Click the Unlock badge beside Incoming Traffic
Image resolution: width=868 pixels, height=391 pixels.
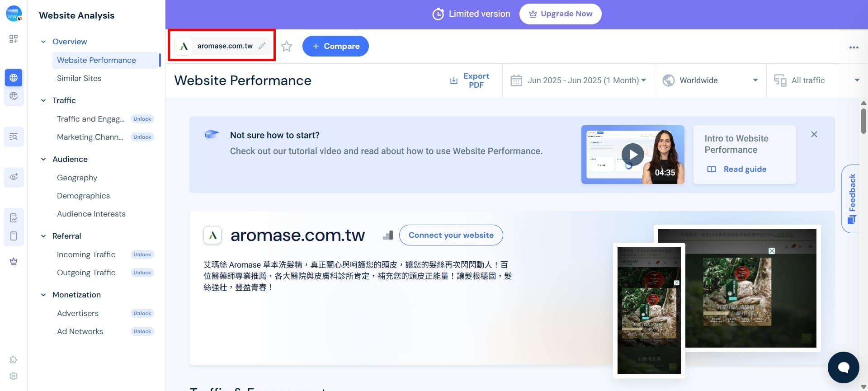[142, 254]
